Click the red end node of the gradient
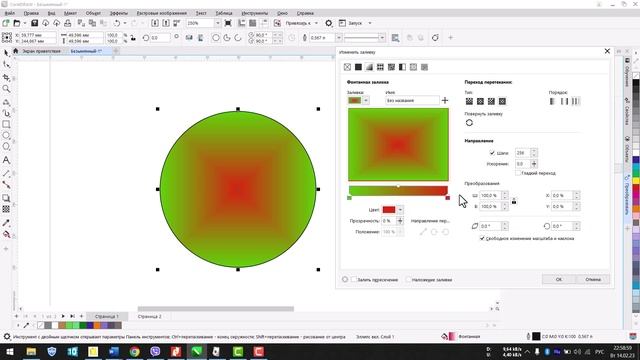The height and width of the screenshot is (360, 640). [448, 198]
